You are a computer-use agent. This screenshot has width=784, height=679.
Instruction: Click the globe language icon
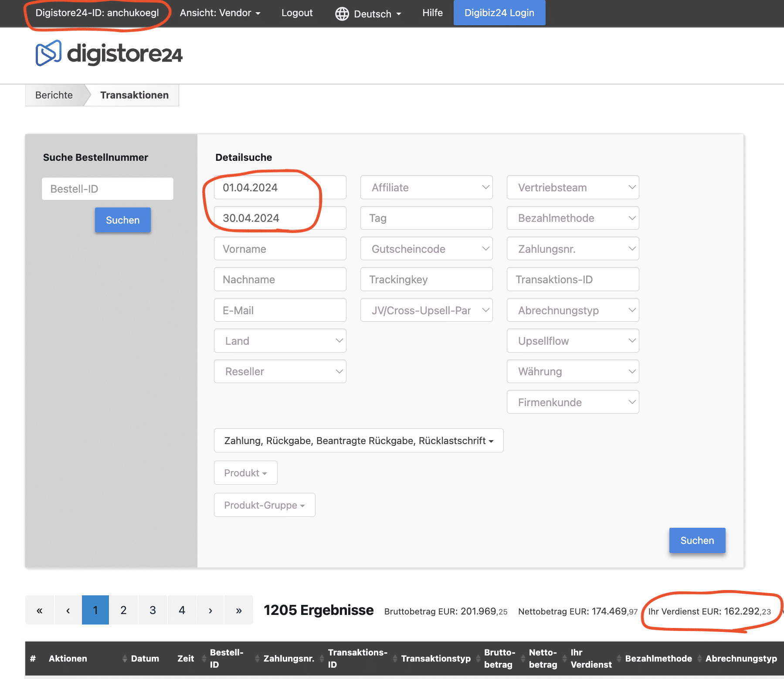coord(342,14)
